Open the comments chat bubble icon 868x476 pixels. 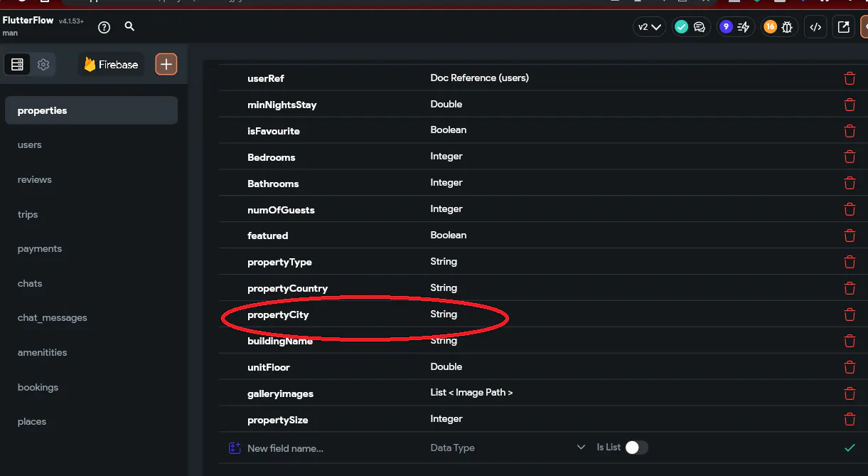point(700,27)
